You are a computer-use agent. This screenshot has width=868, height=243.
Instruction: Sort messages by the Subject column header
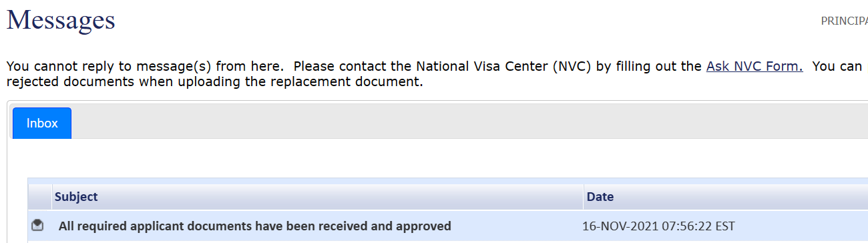click(76, 197)
